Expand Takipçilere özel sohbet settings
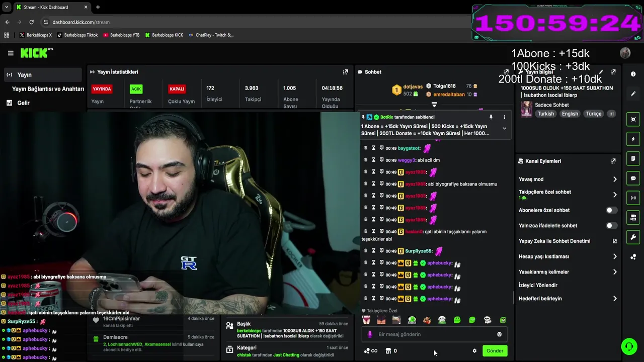This screenshot has height=362, width=644. click(568, 195)
